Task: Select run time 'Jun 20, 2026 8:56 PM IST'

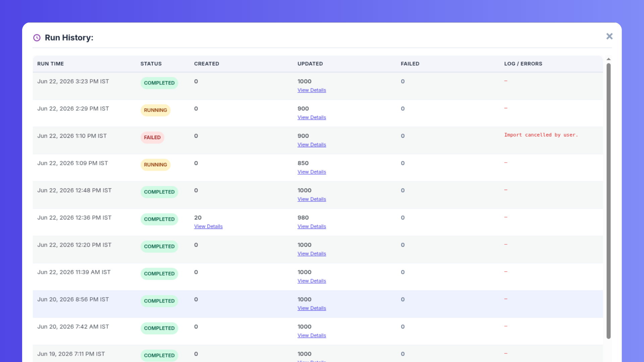Action: point(73,299)
